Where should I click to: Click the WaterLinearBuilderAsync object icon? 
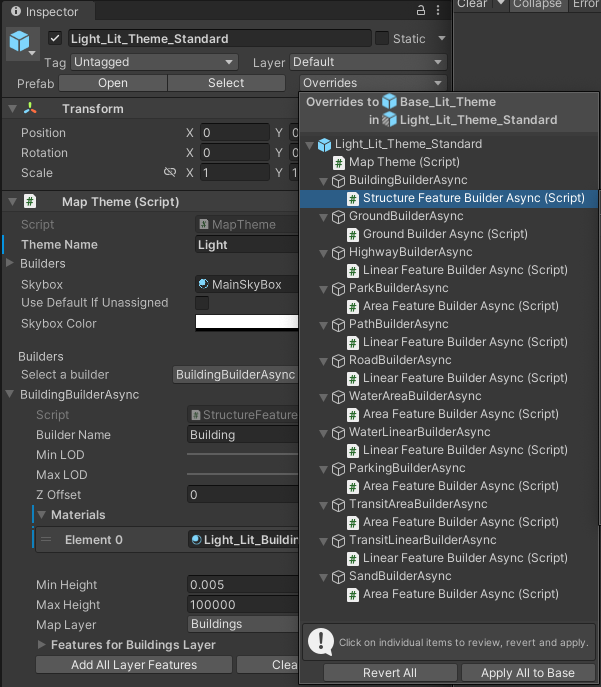point(338,432)
